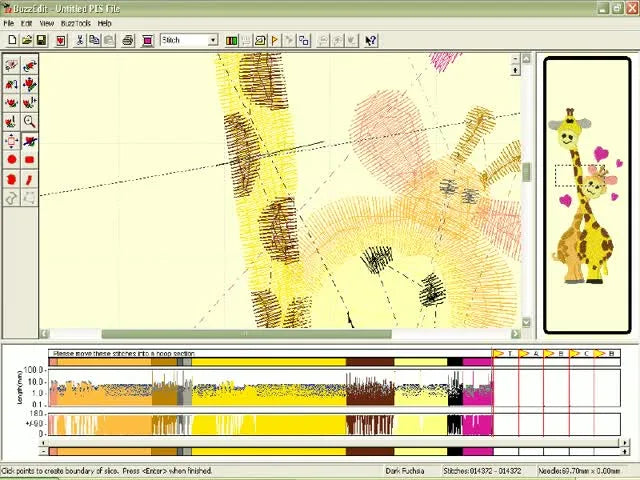Select the red circle selection tool

click(12, 160)
